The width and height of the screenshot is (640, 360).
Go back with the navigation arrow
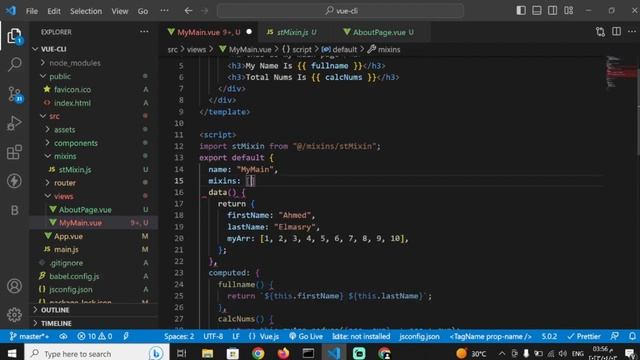click(188, 11)
